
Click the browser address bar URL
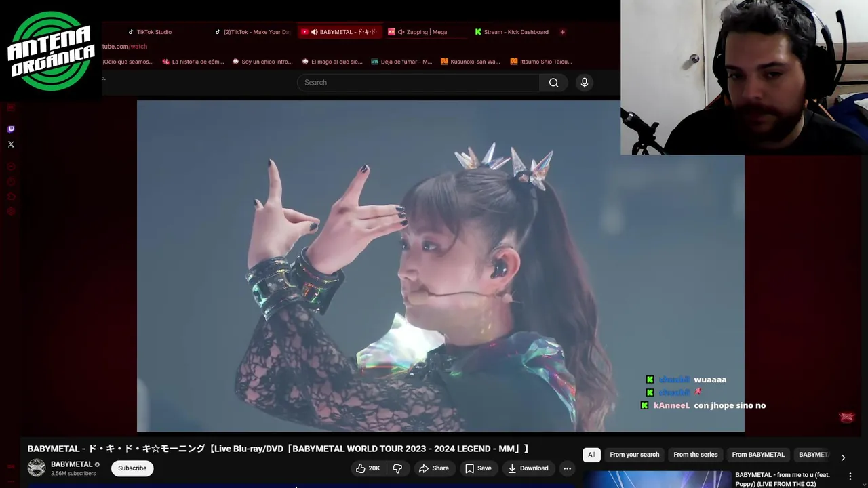(124, 47)
